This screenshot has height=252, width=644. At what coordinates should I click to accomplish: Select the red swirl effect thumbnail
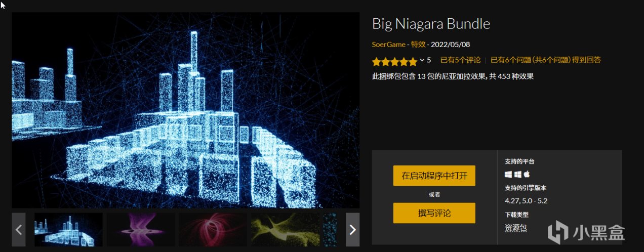213,229
